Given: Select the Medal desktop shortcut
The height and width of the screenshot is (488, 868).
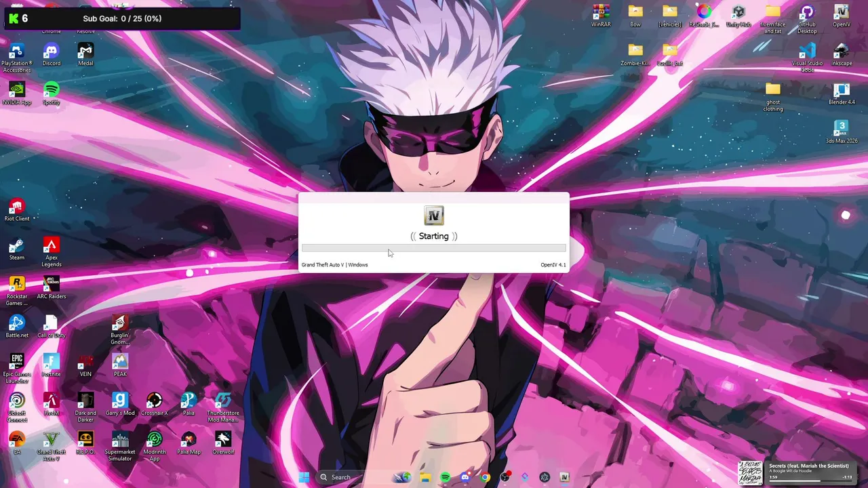Looking at the screenshot, I should tap(85, 55).
